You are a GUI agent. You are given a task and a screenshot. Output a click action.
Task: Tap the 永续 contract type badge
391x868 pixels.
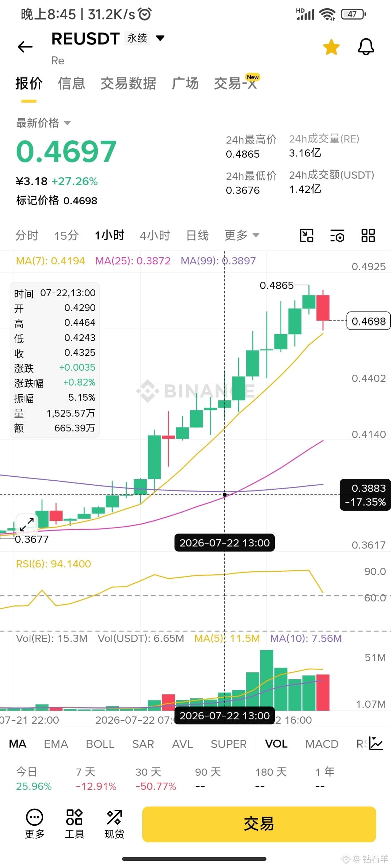coord(137,38)
